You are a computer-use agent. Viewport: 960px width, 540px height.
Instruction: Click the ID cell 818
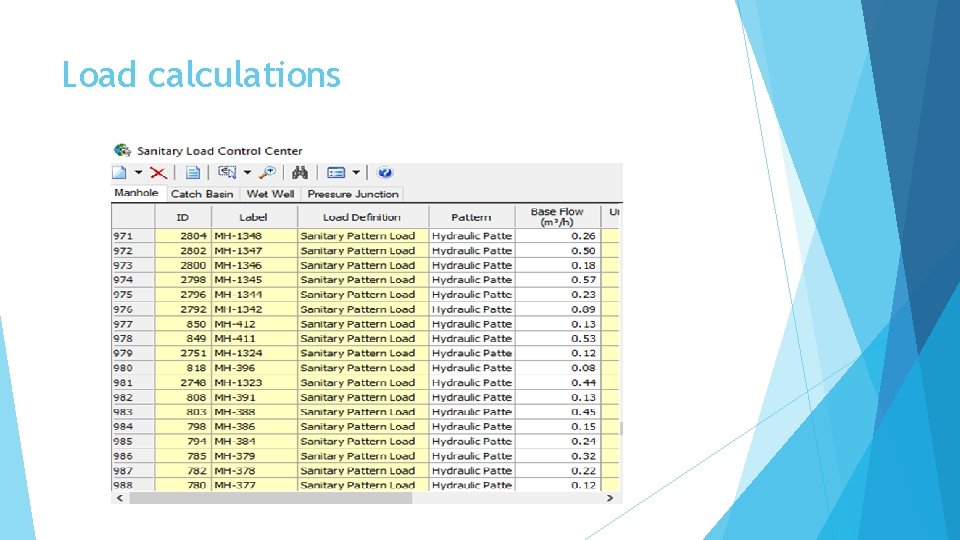click(183, 368)
